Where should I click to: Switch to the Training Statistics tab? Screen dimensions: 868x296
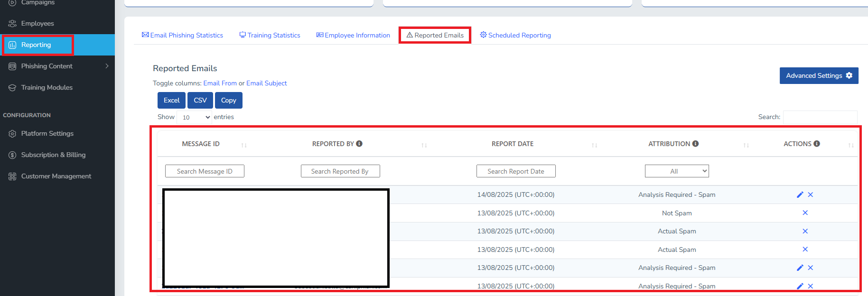(x=270, y=35)
